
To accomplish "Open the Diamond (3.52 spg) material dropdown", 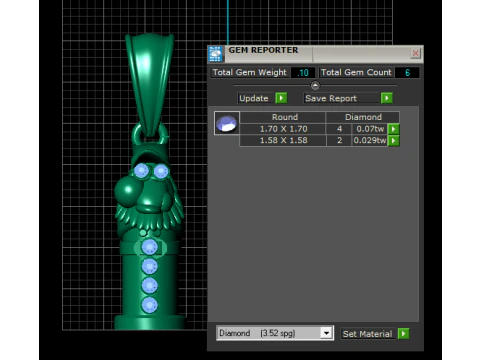I will pos(275,333).
